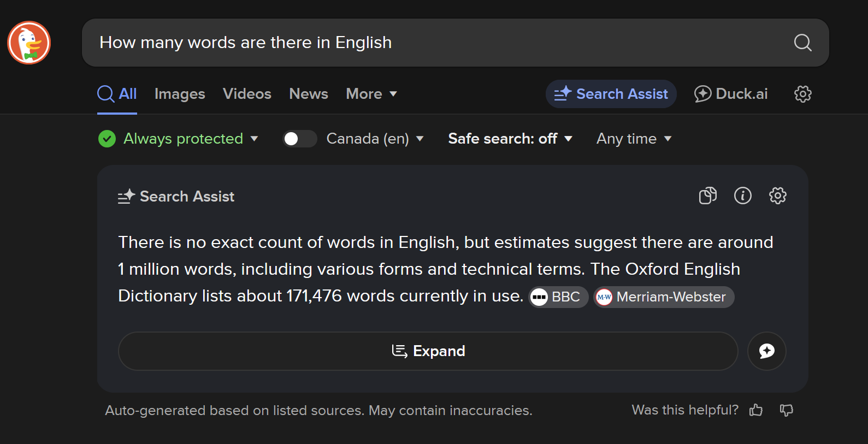This screenshot has height=444, width=868.
Task: Click the magnifying glass search icon
Action: coord(802,43)
